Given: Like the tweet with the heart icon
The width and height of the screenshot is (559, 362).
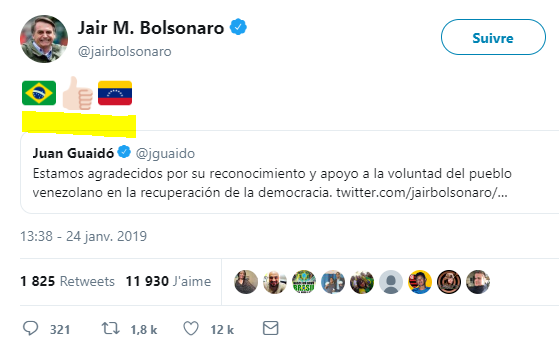Looking at the screenshot, I should (191, 328).
